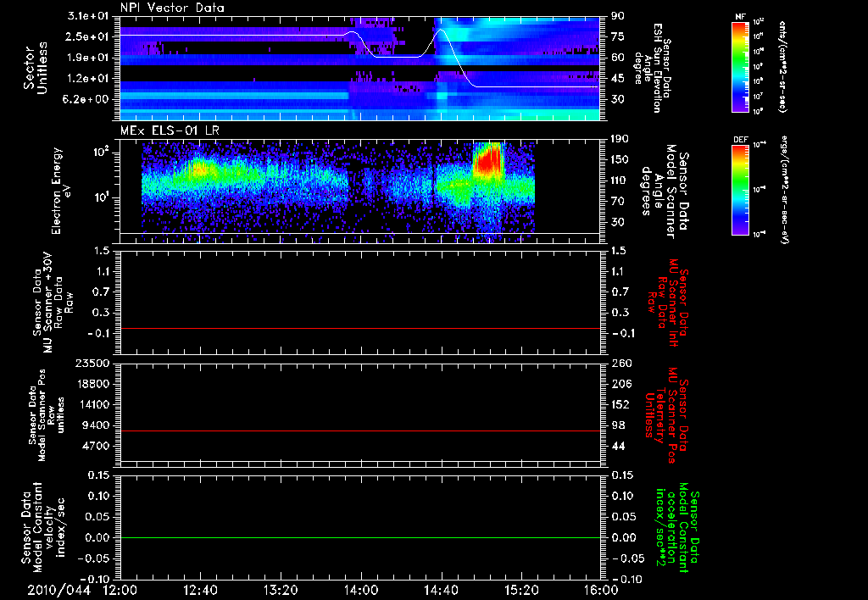Click the 'Electron Energy eV' axis title
The image size is (868, 600).
click(62, 191)
